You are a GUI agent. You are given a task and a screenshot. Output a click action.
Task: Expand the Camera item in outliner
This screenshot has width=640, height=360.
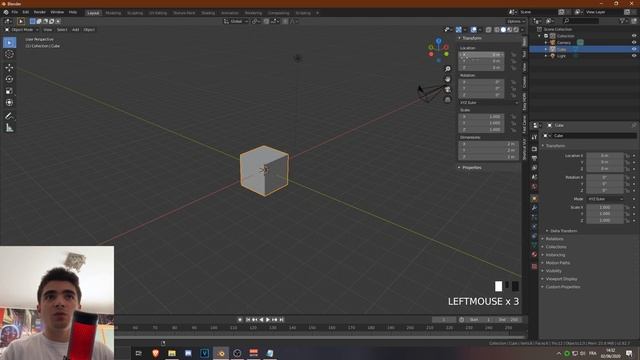click(x=546, y=42)
